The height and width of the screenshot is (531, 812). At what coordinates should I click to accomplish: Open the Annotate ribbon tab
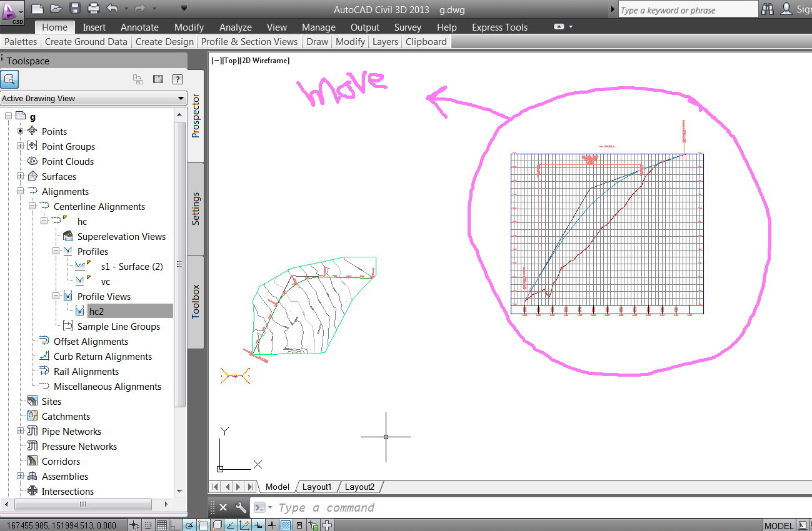[x=139, y=27]
